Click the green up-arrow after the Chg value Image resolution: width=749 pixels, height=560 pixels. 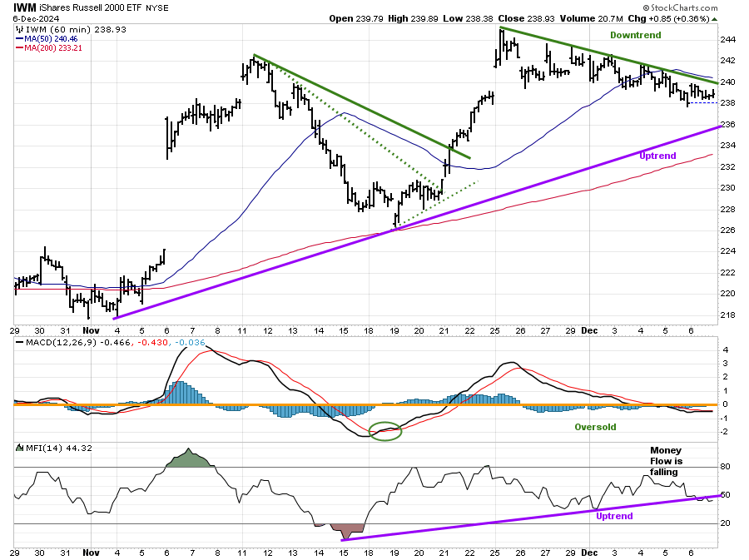click(x=714, y=19)
